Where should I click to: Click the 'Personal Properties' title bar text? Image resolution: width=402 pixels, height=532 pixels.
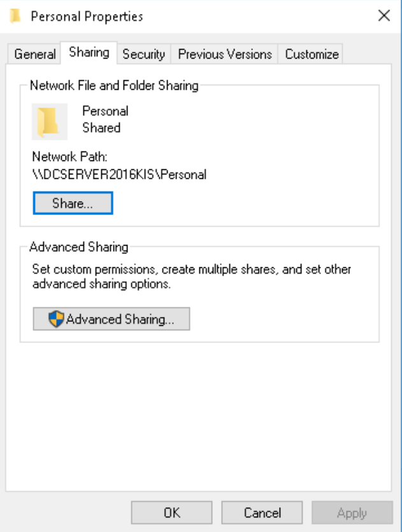pyautogui.click(x=87, y=17)
